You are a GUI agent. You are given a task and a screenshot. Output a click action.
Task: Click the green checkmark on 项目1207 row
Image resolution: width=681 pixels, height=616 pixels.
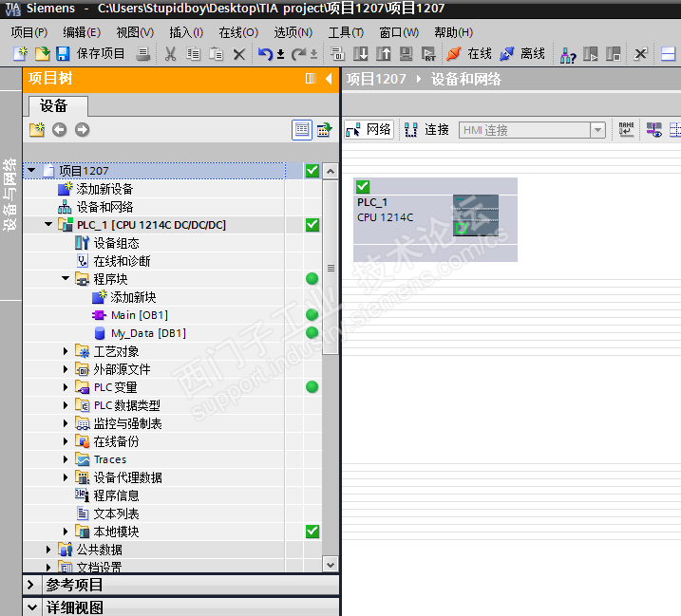point(312,171)
